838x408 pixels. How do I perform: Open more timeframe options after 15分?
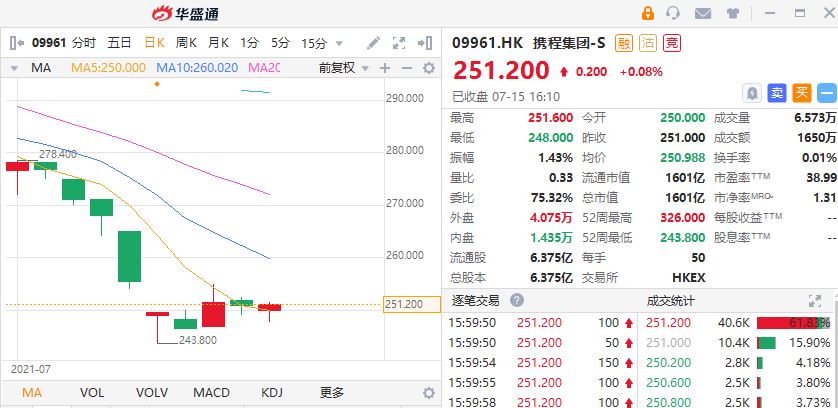[x=339, y=43]
